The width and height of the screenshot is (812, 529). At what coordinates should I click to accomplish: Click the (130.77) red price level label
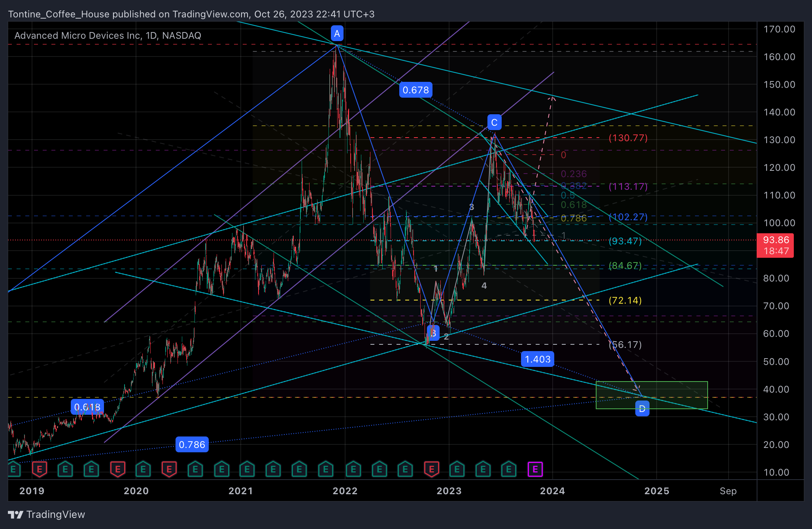click(628, 138)
